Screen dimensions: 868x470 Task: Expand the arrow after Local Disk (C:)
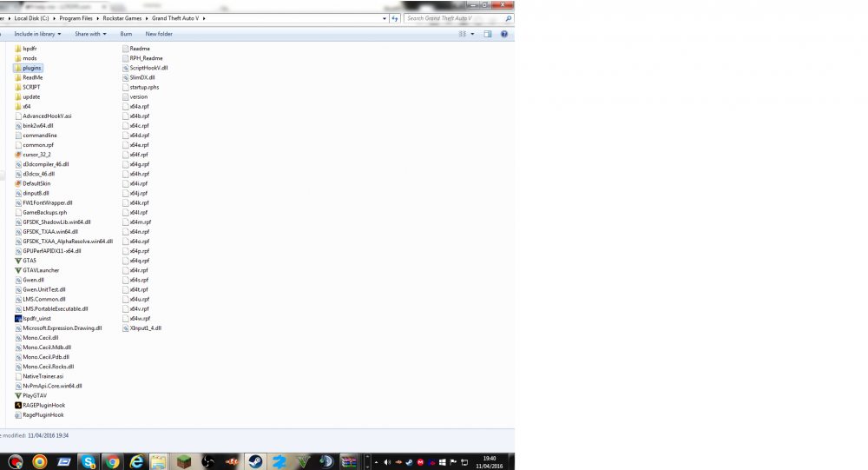click(54, 18)
